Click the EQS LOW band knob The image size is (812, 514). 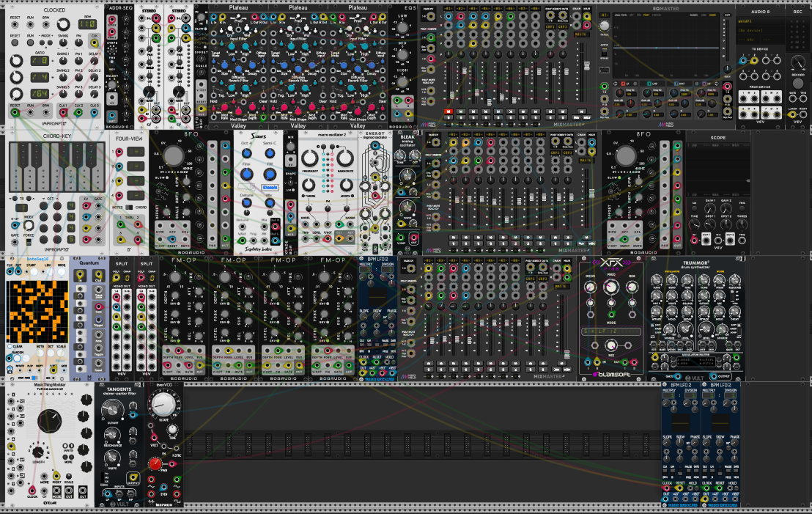tap(402, 27)
